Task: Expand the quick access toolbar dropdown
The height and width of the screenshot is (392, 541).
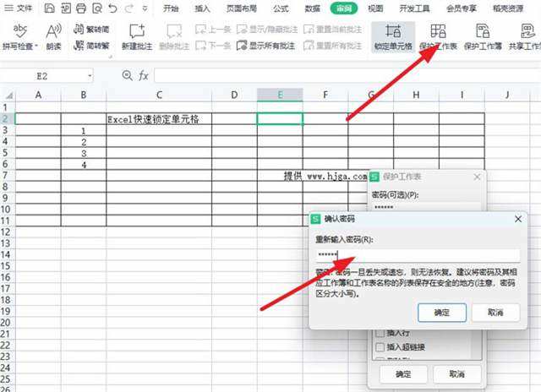Action: point(145,8)
